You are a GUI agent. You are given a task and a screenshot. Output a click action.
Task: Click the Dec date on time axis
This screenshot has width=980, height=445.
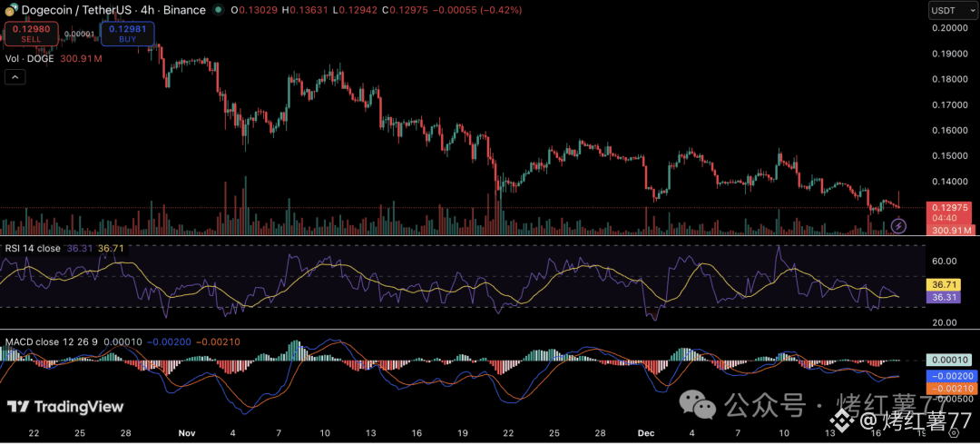(x=646, y=432)
